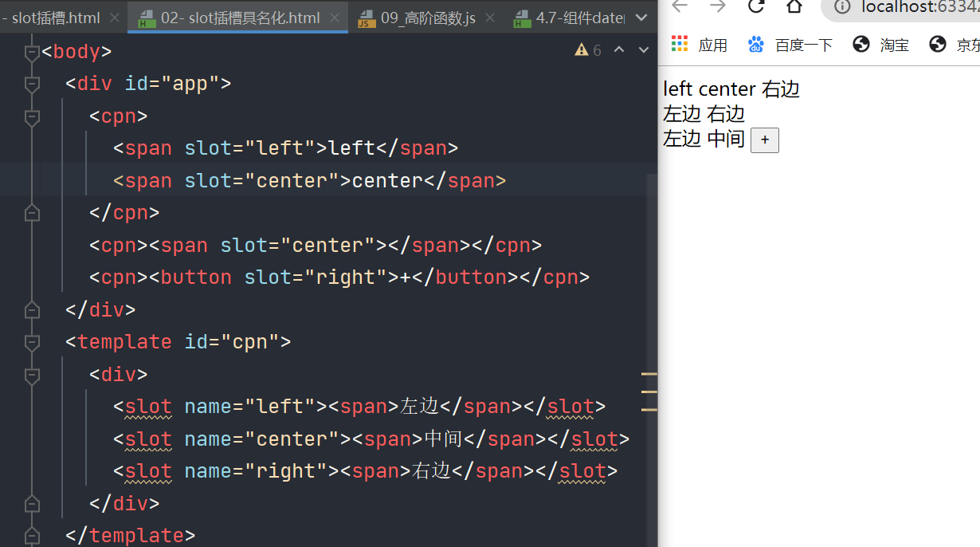980x547 pixels.
Task: Open the 淘宝 bookmark
Action: (x=880, y=45)
